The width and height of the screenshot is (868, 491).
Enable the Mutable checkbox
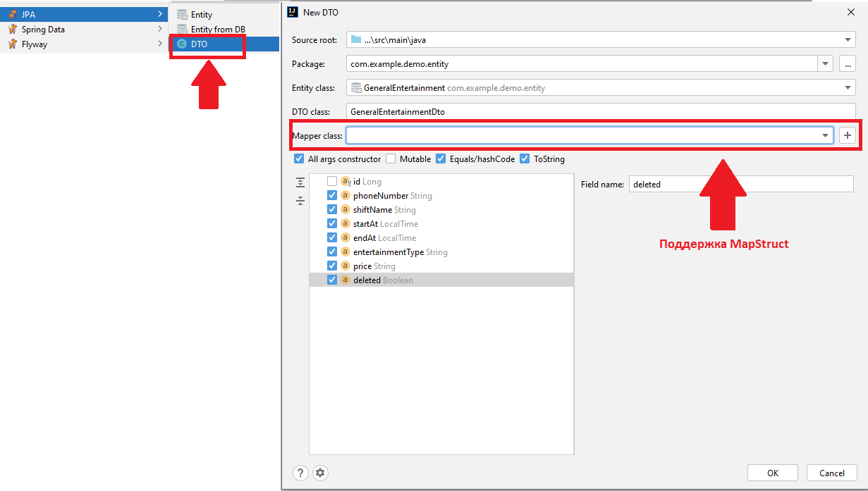[x=391, y=159]
